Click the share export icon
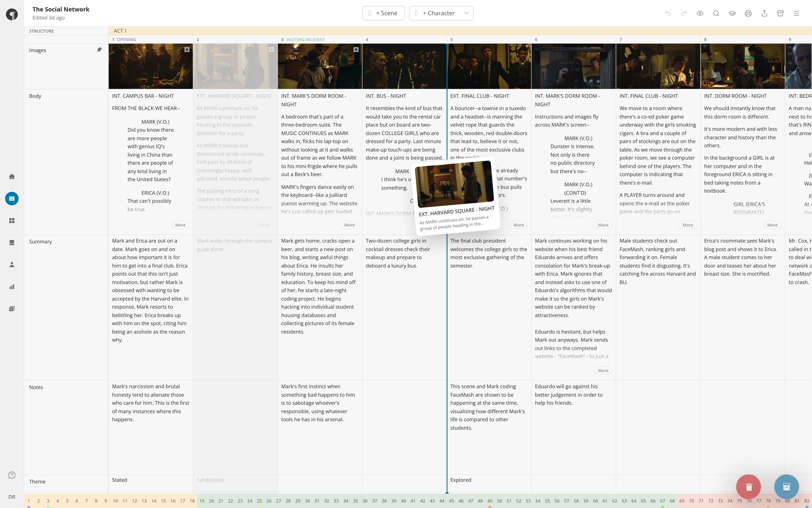 coord(764,13)
